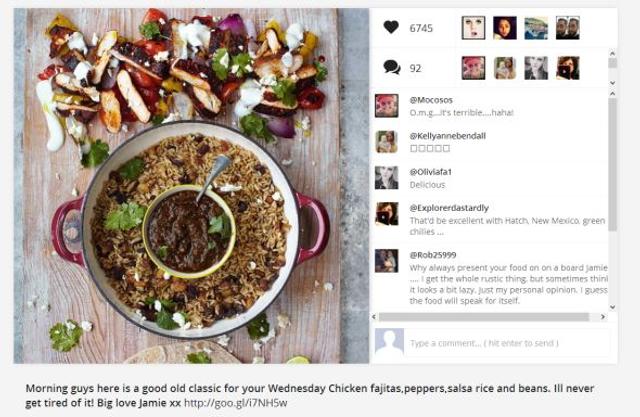Click the 92 comments count

pos(415,68)
